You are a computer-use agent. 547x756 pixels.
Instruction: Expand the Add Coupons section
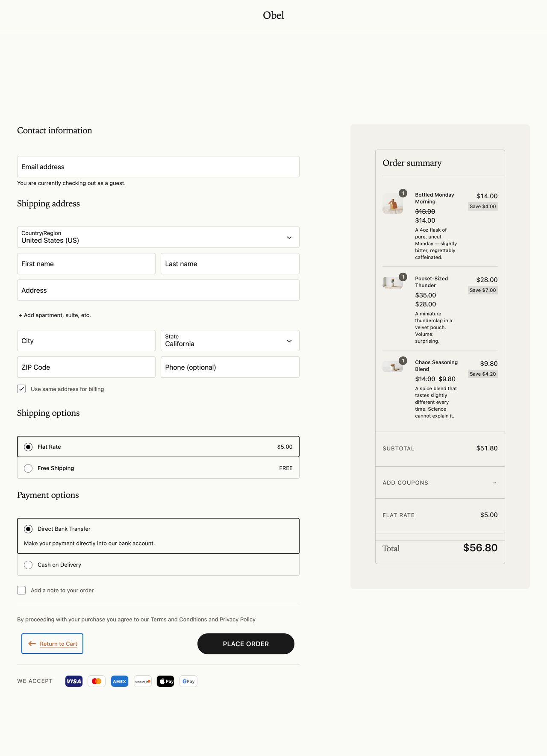pos(440,482)
